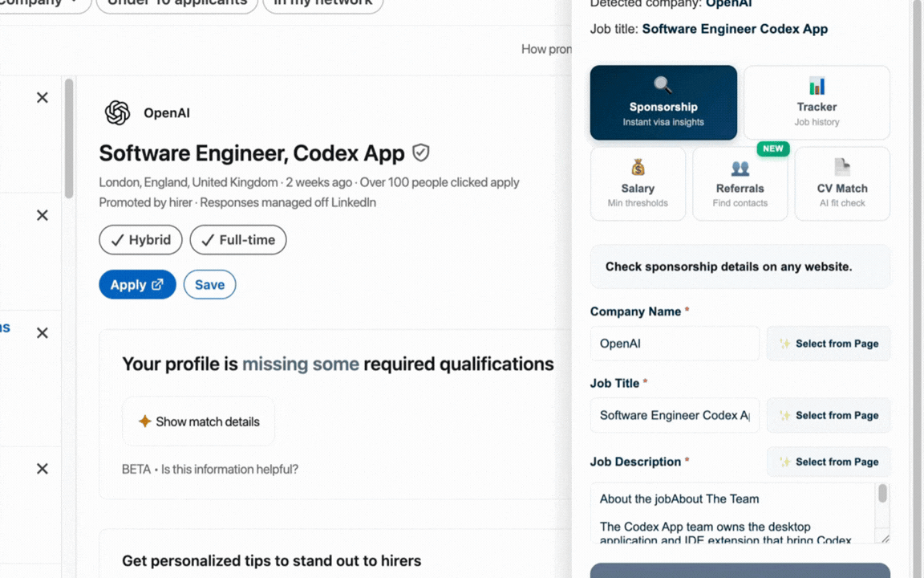
Task: Save the Codex App job posting
Action: 209,284
